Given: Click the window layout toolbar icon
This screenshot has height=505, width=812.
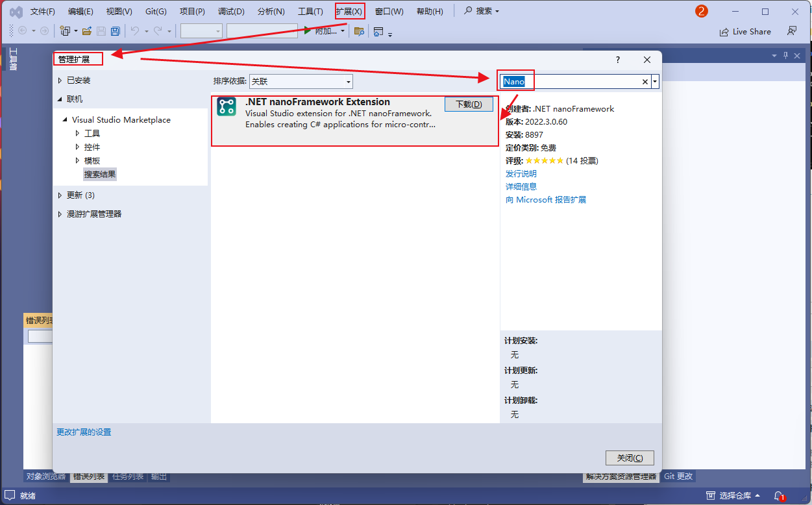Looking at the screenshot, I should 378,31.
